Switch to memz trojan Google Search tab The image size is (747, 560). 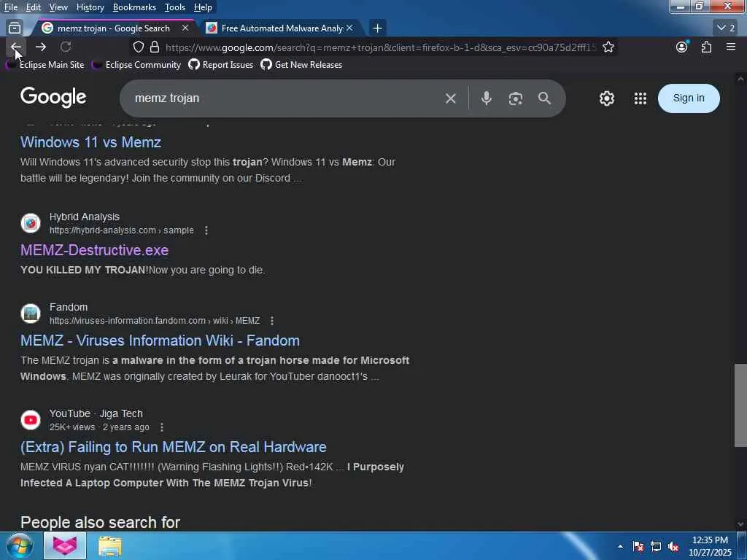(113, 28)
